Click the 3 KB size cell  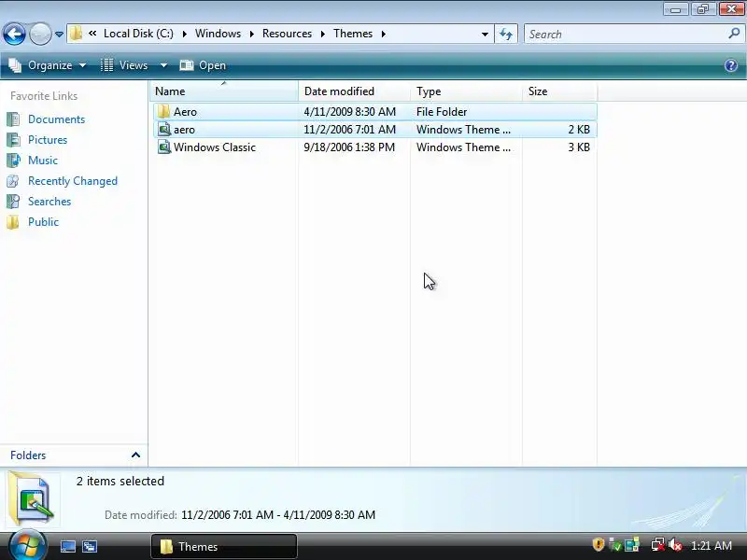(579, 147)
